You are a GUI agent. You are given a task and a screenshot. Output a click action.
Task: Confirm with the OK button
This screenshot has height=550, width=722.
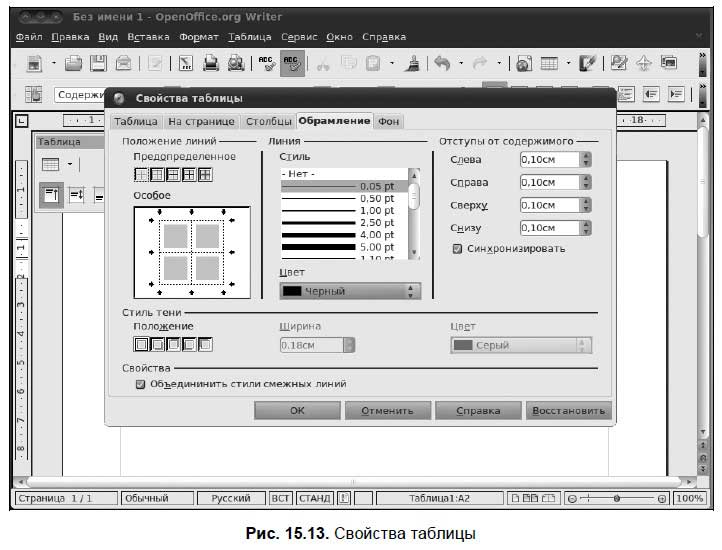(297, 410)
